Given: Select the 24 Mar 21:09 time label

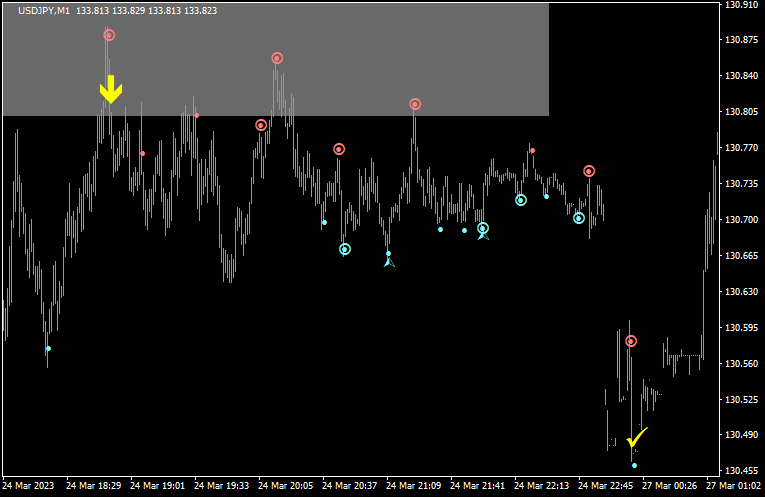Looking at the screenshot, I should point(416,486).
